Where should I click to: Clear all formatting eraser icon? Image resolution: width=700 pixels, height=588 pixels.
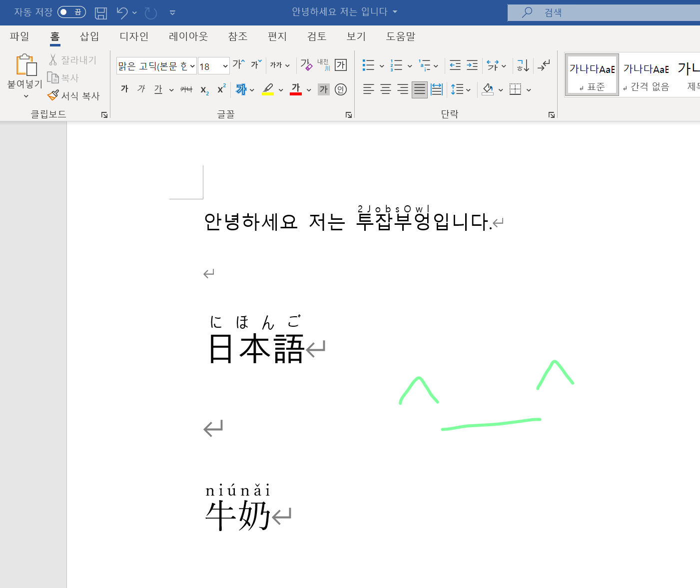[x=306, y=64]
